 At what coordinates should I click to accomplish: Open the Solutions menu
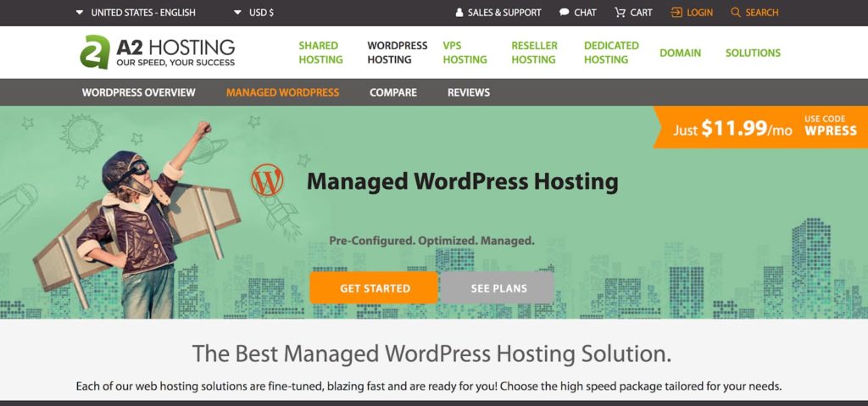753,53
